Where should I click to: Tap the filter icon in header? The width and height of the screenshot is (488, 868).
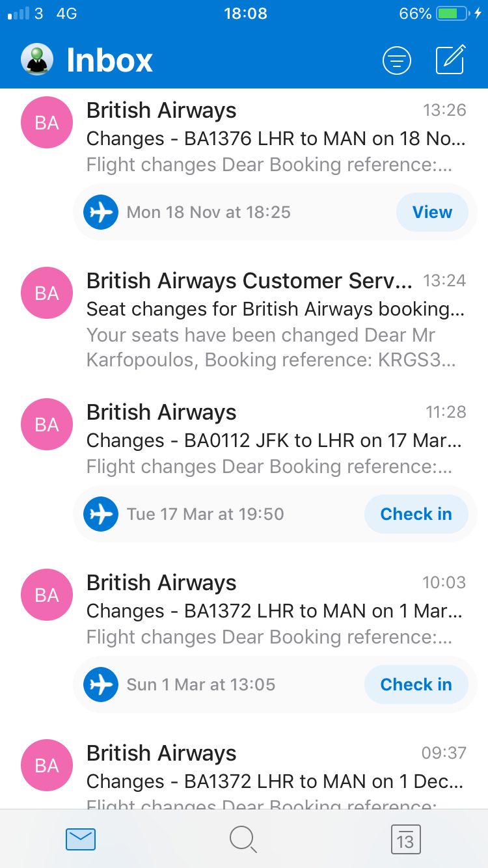click(x=397, y=61)
